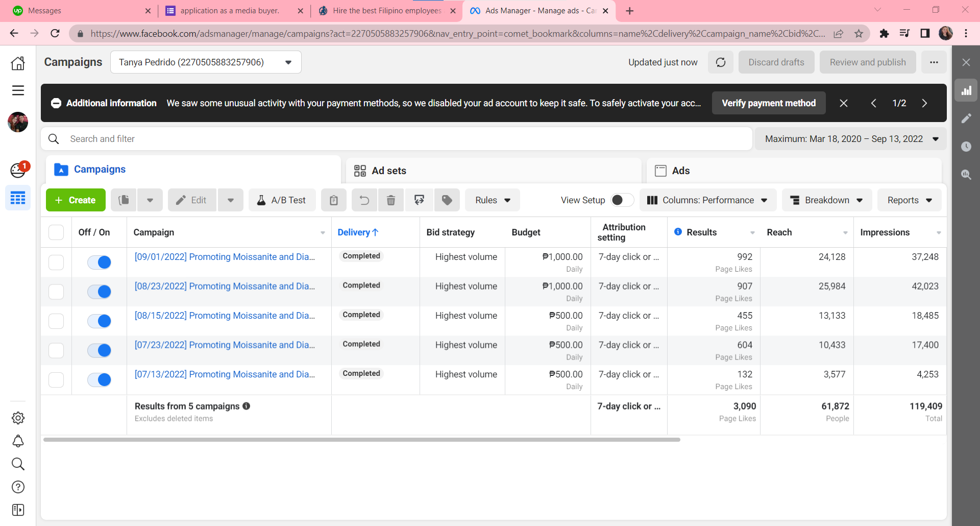
Task: Click the tag label icon in toolbar
Action: [x=447, y=200]
